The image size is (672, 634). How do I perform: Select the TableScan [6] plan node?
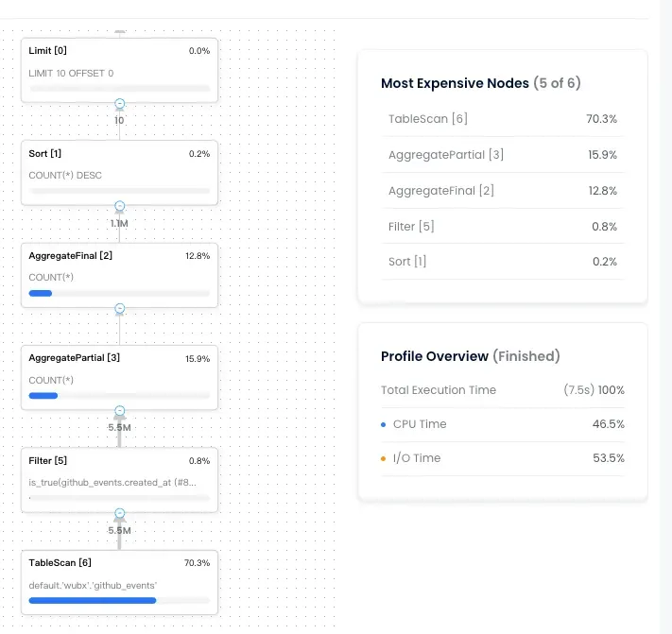click(x=120, y=583)
